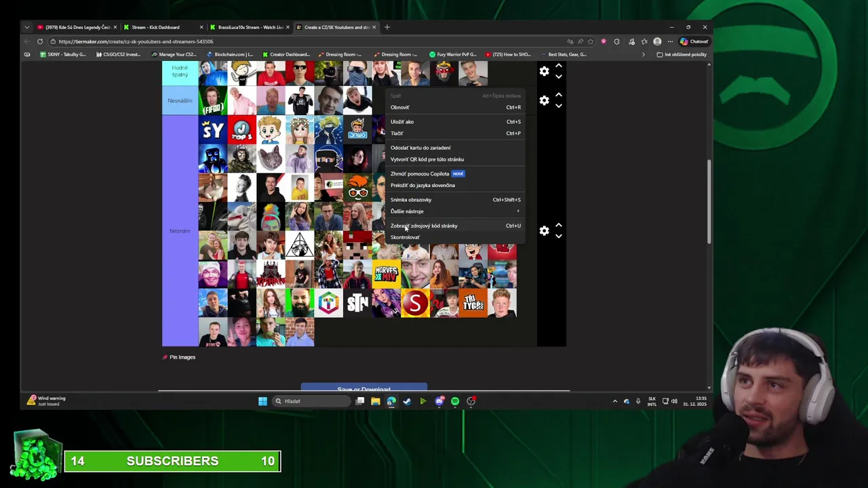Click the Nesnáším tier label
868x488 pixels.
coord(180,100)
